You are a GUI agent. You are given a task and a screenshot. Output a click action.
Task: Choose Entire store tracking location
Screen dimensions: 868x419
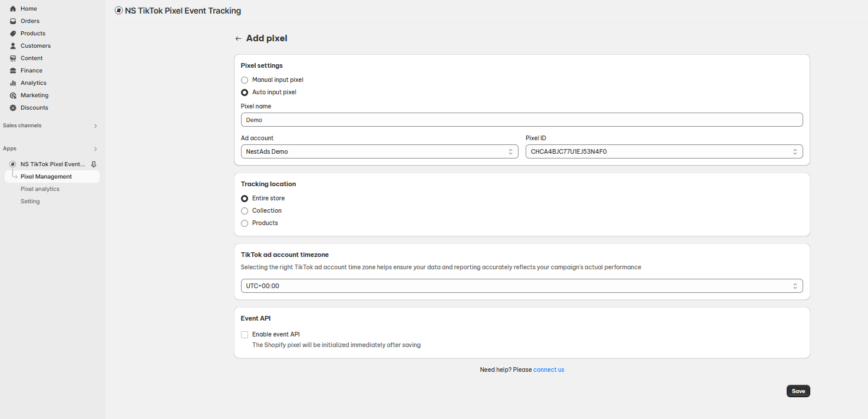[245, 199]
